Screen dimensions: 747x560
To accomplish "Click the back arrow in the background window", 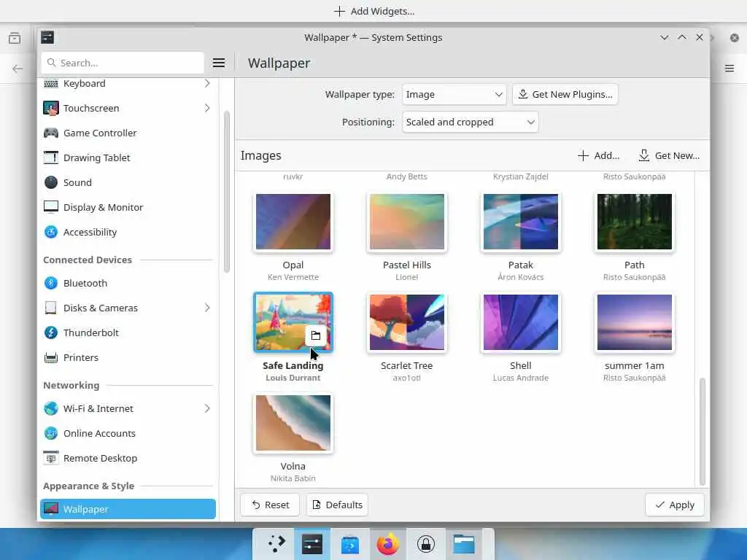I will [18, 69].
